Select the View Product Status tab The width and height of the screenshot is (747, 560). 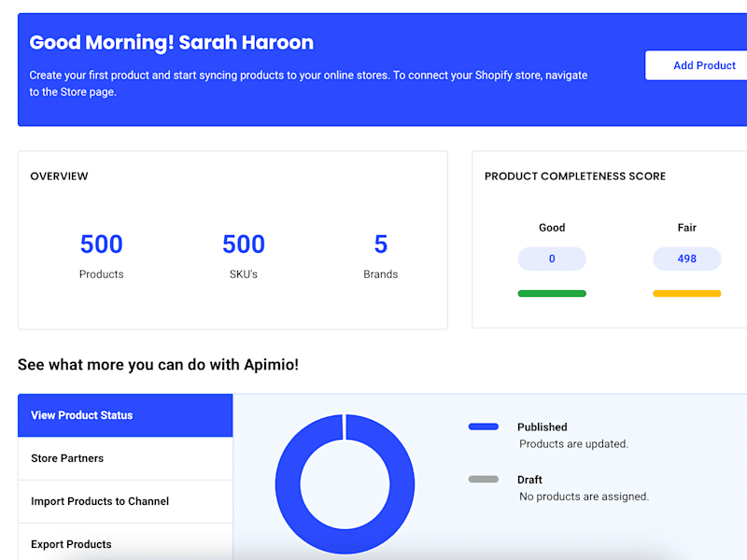[125, 415]
